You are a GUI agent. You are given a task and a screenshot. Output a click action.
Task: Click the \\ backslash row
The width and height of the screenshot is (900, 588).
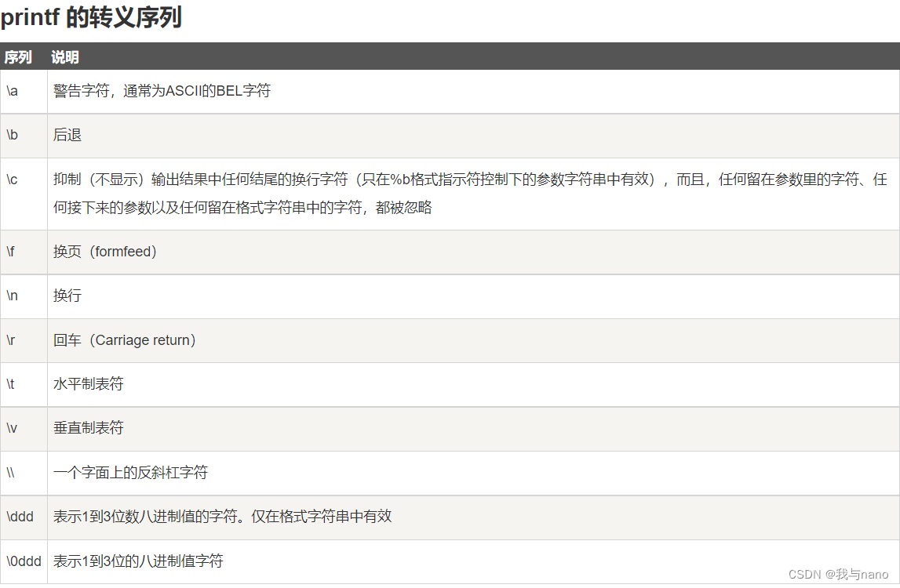10,472
